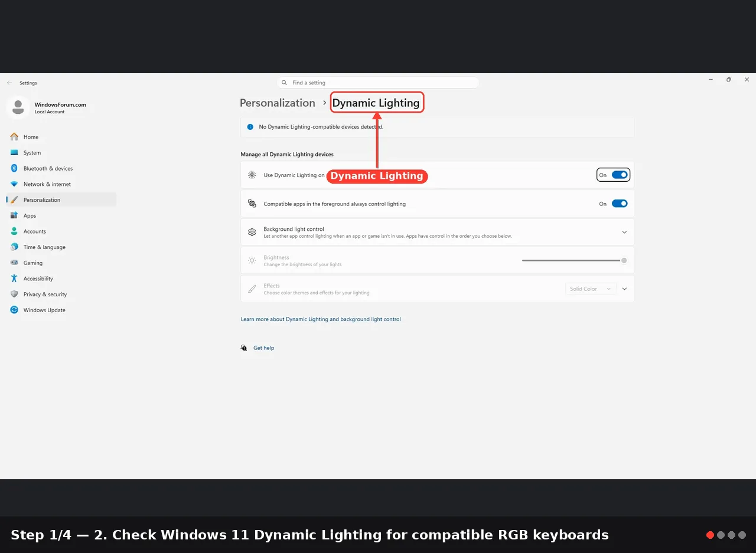
Task: Click the Home icon in sidebar
Action: [x=14, y=137]
